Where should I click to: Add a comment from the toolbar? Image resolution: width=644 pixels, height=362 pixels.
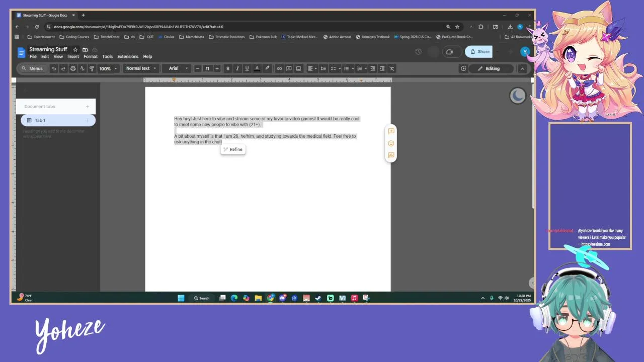289,68
